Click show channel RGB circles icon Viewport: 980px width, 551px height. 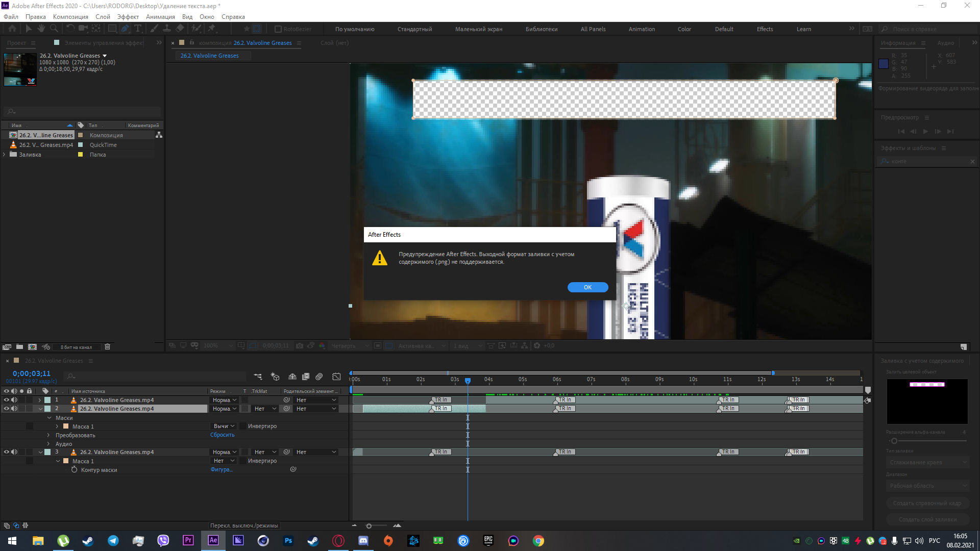322,345
